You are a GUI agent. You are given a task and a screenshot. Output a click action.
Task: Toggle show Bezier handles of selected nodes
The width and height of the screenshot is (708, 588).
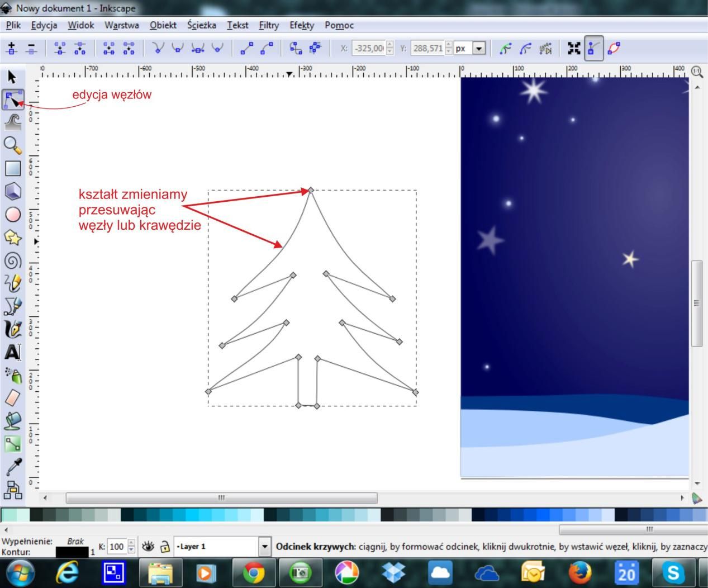click(x=593, y=49)
